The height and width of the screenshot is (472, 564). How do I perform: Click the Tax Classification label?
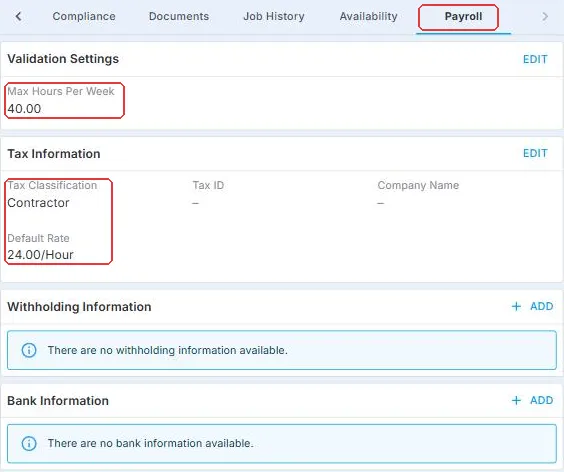click(x=52, y=185)
